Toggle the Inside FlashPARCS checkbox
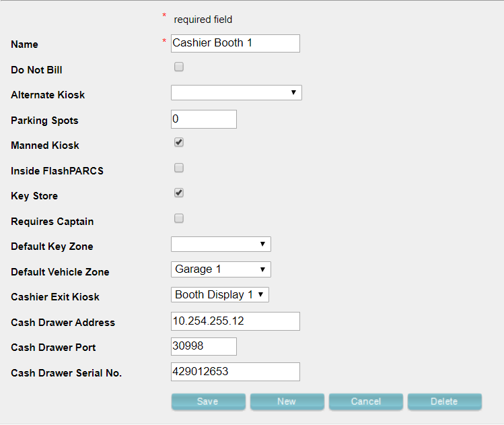504x425 pixels. 179,168
